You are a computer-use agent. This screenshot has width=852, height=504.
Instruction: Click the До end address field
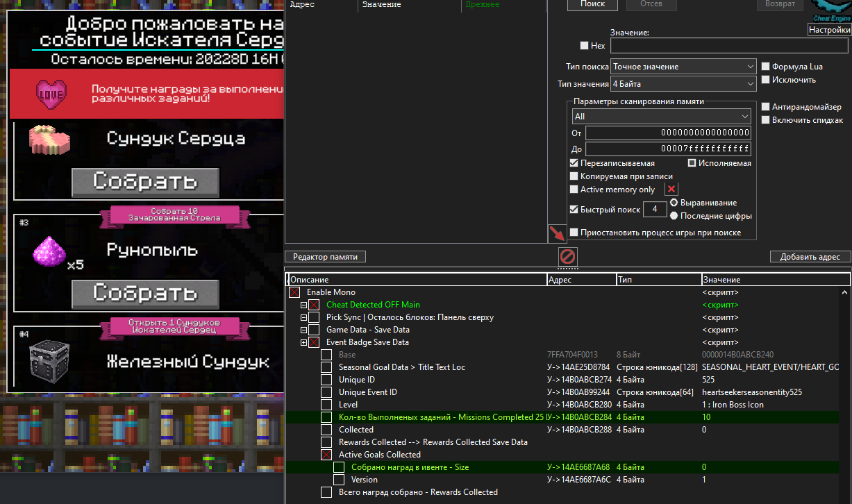click(x=668, y=149)
